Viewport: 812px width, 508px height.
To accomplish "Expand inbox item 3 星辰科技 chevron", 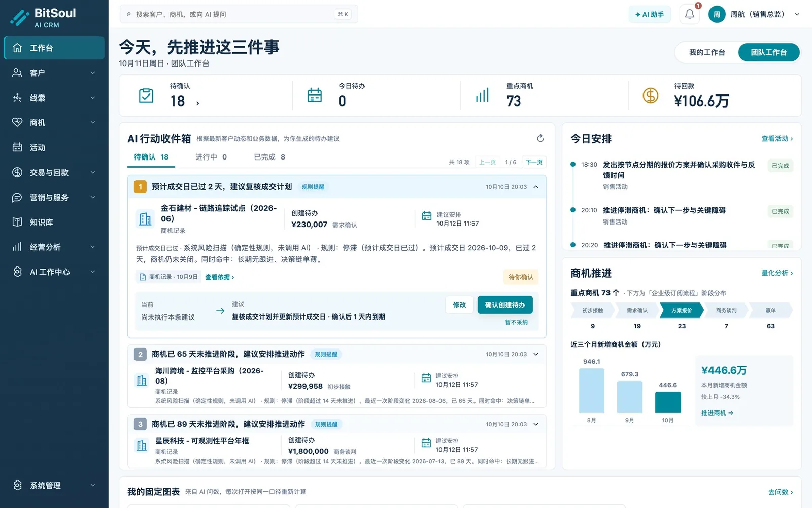I will 536,424.
